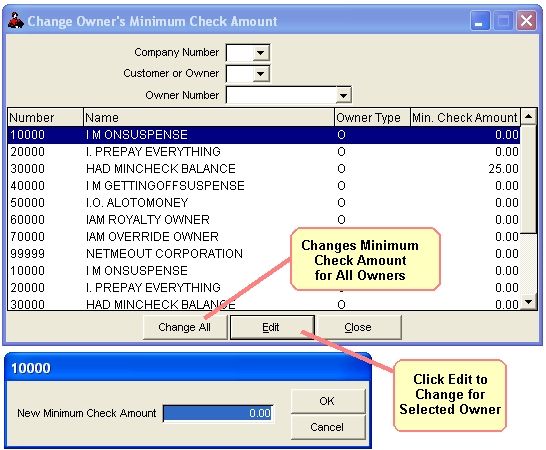Viewport: 546px width, 450px height.
Task: Close the Change Owner's Minimum Check Amount window
Action: point(526,21)
